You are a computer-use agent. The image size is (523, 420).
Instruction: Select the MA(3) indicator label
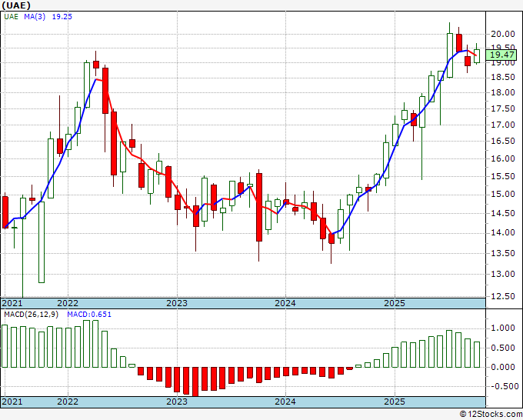35,17
